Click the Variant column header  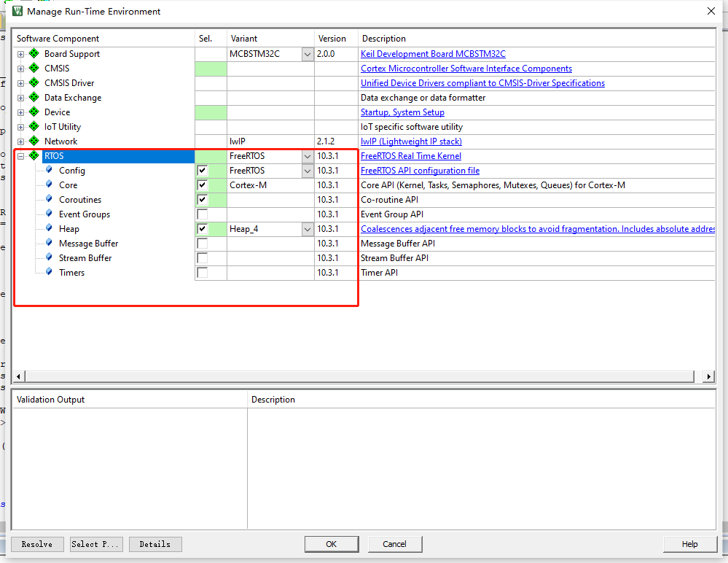coord(270,39)
